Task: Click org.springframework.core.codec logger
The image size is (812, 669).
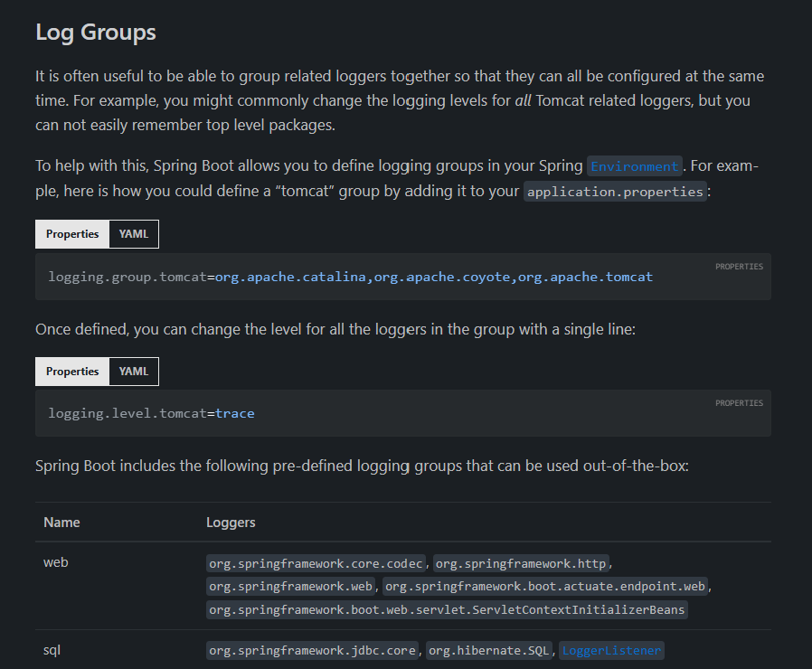Action: [x=316, y=563]
